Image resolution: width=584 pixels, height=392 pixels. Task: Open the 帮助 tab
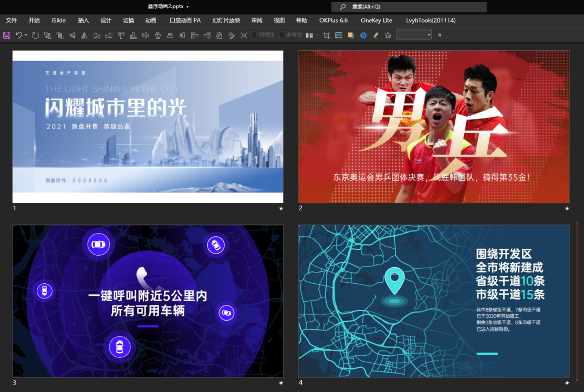[301, 21]
